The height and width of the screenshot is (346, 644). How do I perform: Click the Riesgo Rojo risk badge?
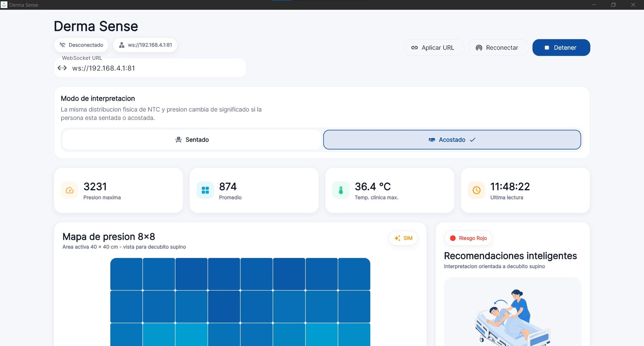tap(468, 238)
